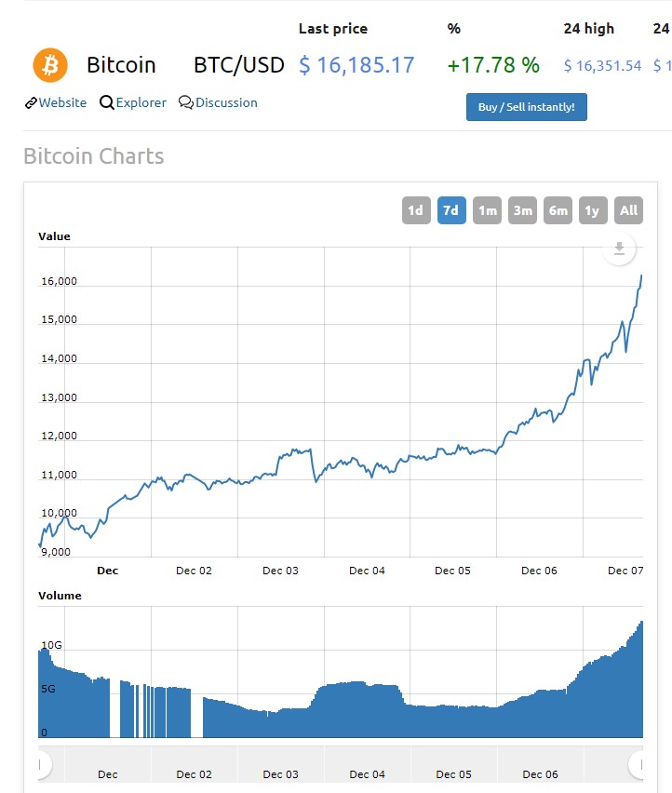Screen dimensions: 672x793
Task: Click the speech bubble icon beside Discussion
Action: coord(186,102)
